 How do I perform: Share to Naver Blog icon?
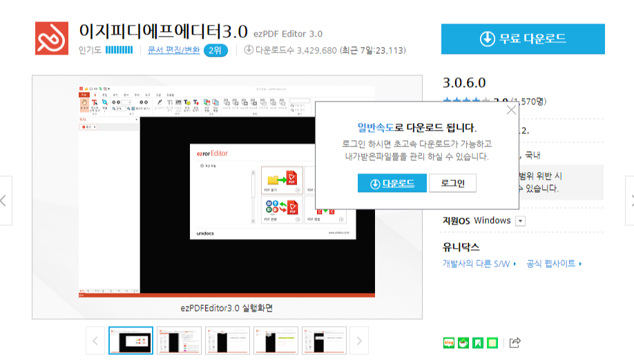point(449,343)
